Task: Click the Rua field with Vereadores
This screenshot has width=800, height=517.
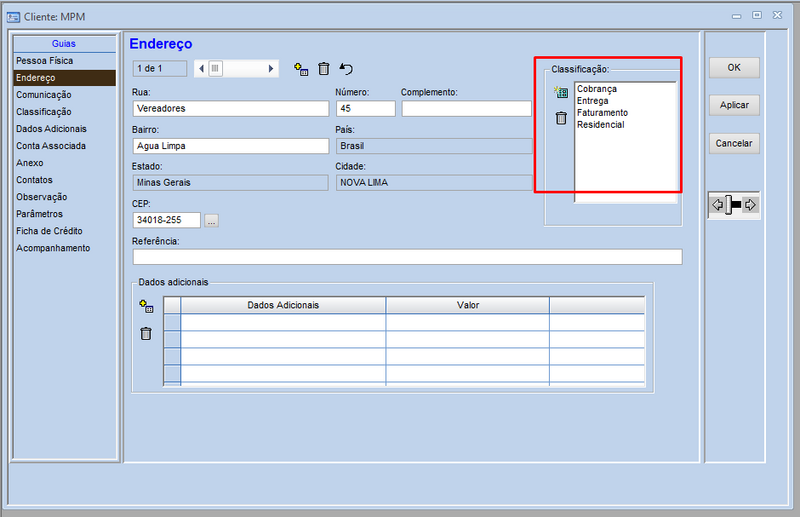Action: click(x=231, y=109)
